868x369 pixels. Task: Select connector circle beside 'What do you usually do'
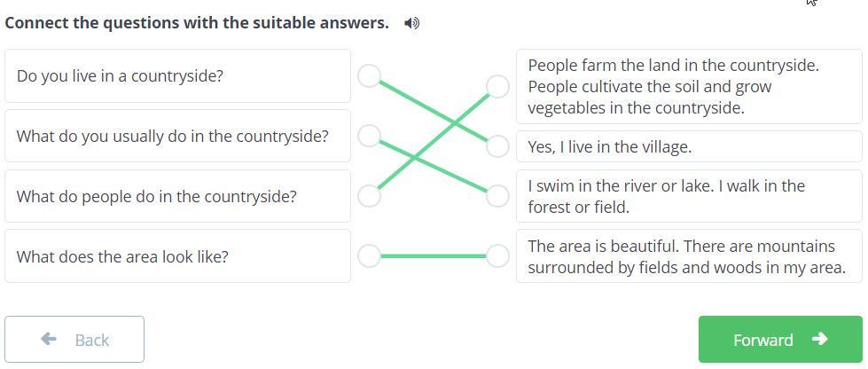point(370,136)
